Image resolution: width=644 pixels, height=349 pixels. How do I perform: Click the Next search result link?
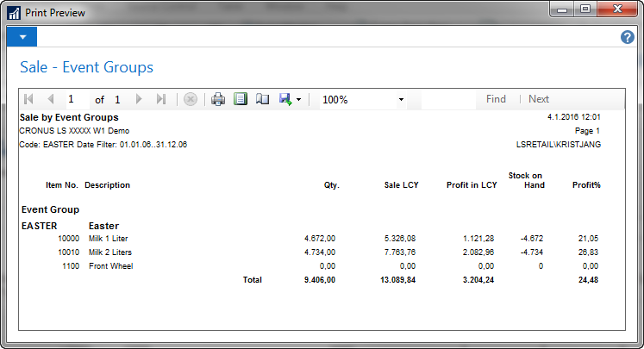[539, 99]
